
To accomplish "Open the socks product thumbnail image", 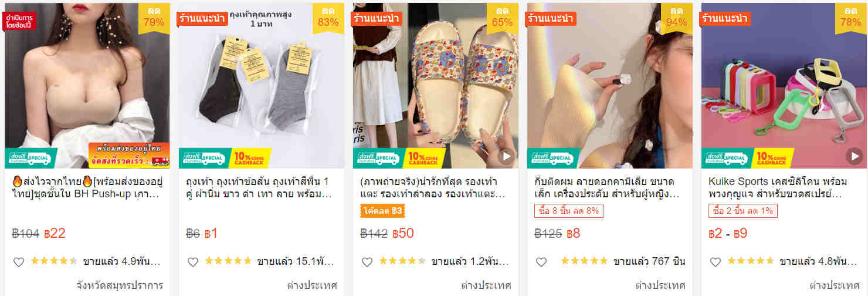I will (x=260, y=86).
